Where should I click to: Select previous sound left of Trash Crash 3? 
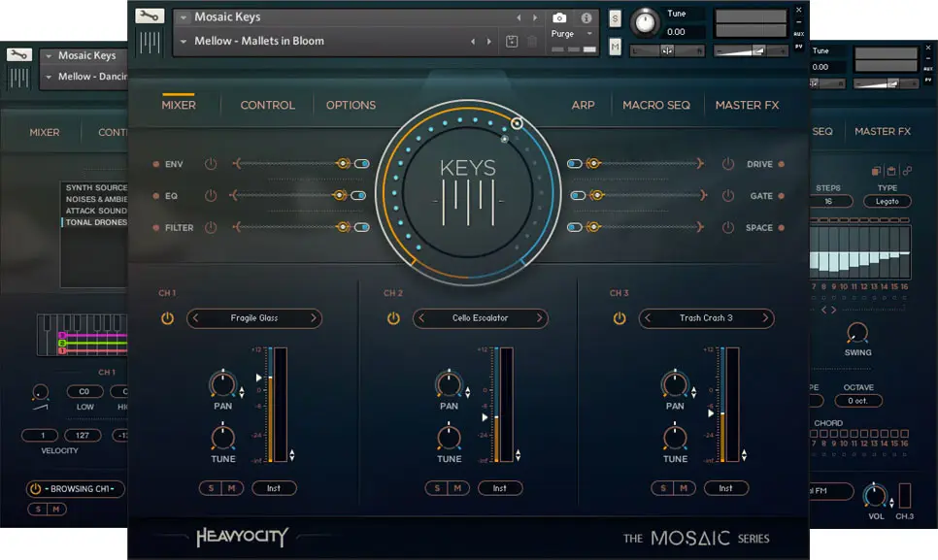click(x=648, y=318)
